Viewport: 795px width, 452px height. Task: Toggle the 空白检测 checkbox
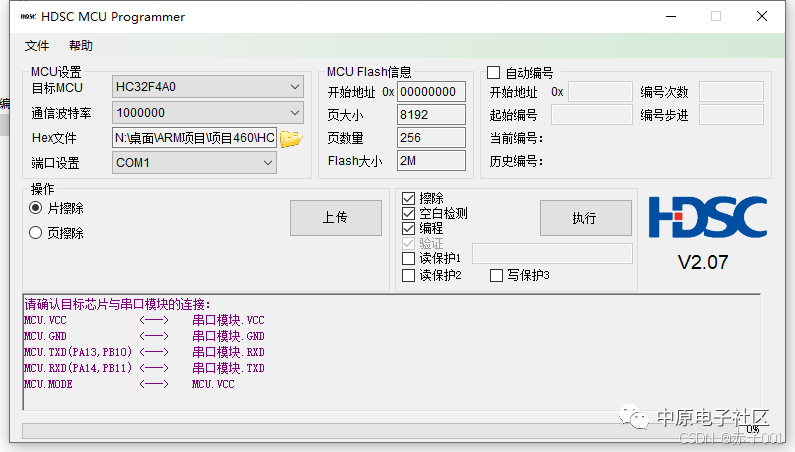pyautogui.click(x=409, y=213)
